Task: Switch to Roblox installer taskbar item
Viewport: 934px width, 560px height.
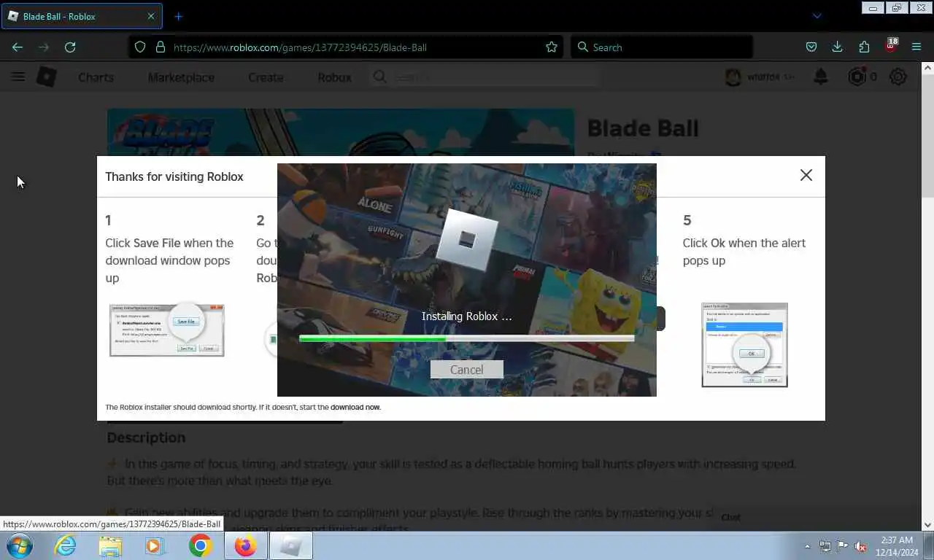Action: [x=290, y=545]
